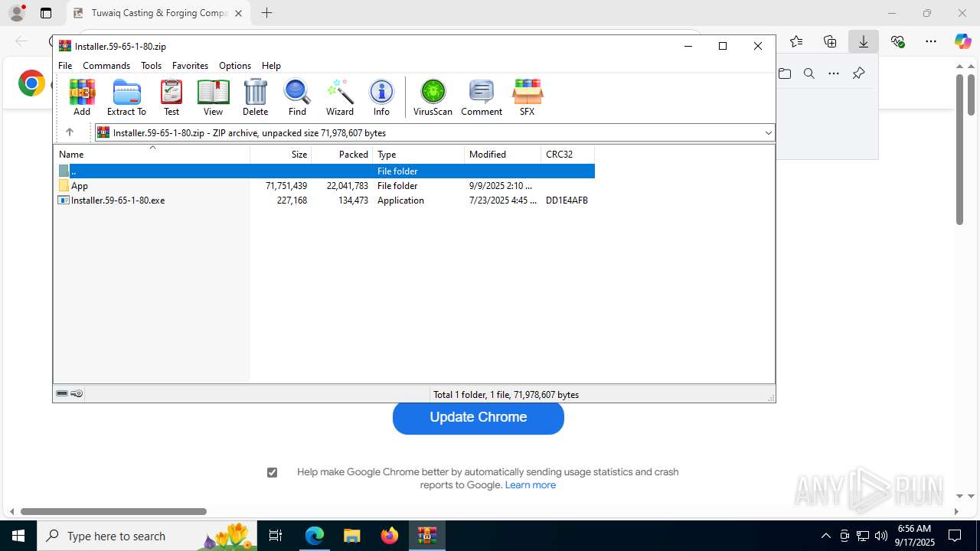Run VirusScan on the archive
Viewport: 980px width, 551px height.
click(x=433, y=97)
